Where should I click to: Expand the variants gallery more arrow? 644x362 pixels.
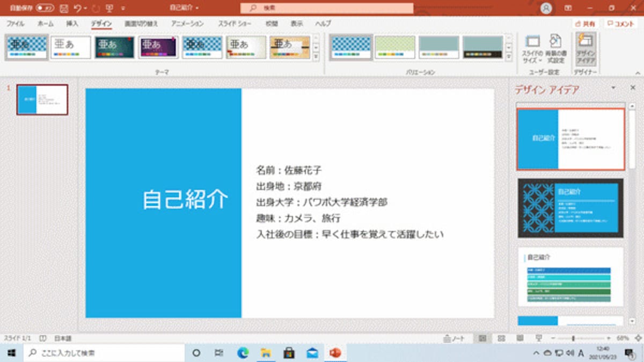click(509, 56)
